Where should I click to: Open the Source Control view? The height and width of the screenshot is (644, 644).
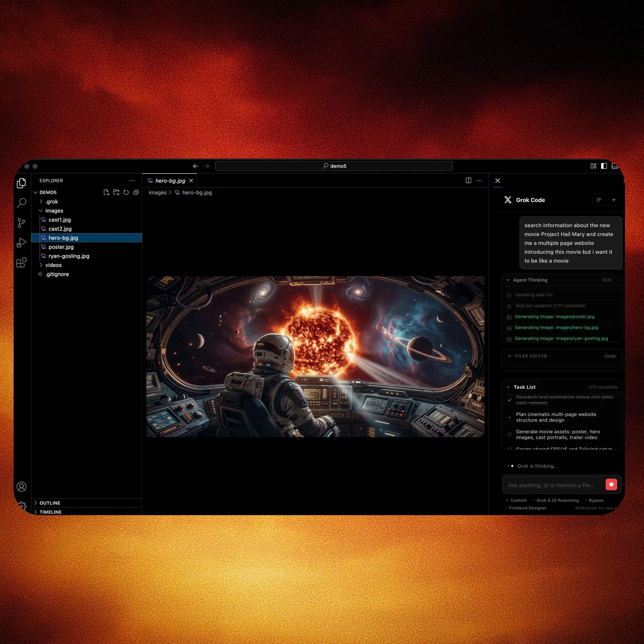pyautogui.click(x=22, y=223)
